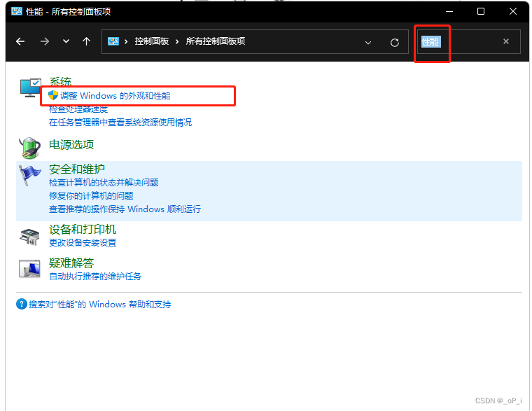Open the 系统 heading
532x411 pixels.
click(x=60, y=81)
